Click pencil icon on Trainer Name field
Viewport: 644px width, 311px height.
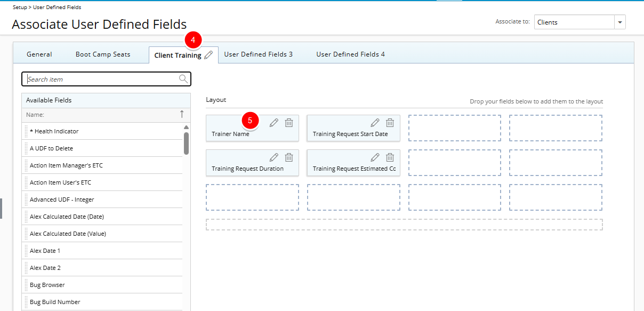tap(274, 123)
